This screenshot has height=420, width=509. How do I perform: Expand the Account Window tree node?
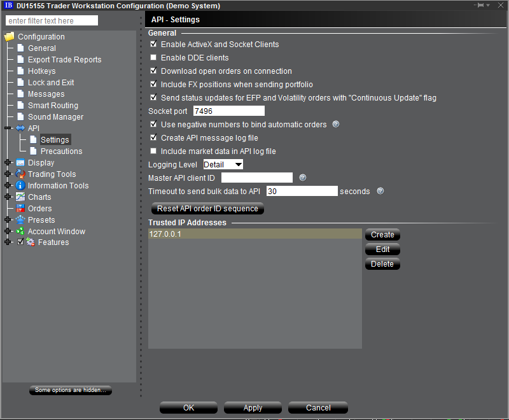pos(8,231)
